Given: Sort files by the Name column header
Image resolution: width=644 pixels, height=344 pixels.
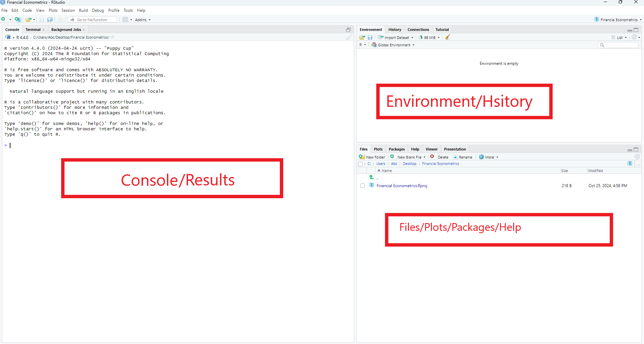Looking at the screenshot, I should click(x=387, y=171).
